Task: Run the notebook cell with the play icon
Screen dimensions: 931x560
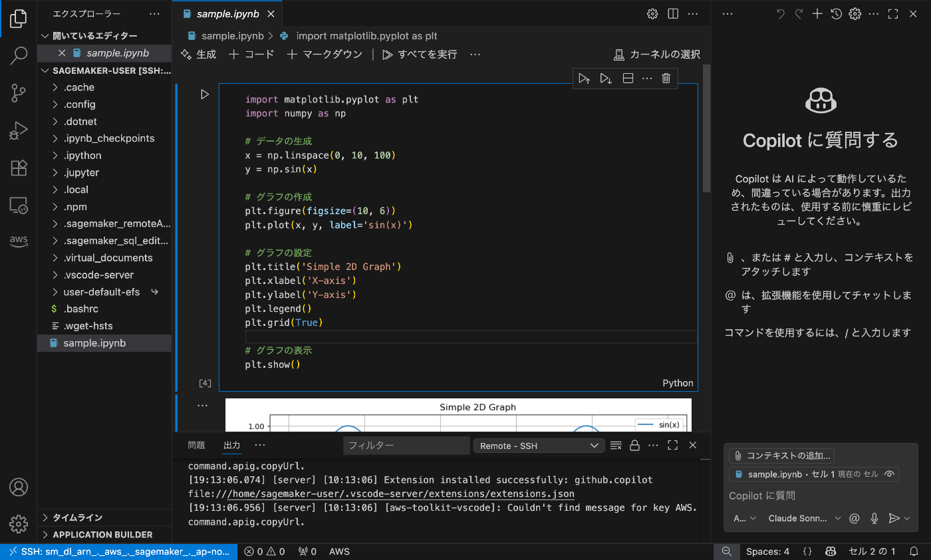Action: pyautogui.click(x=205, y=94)
